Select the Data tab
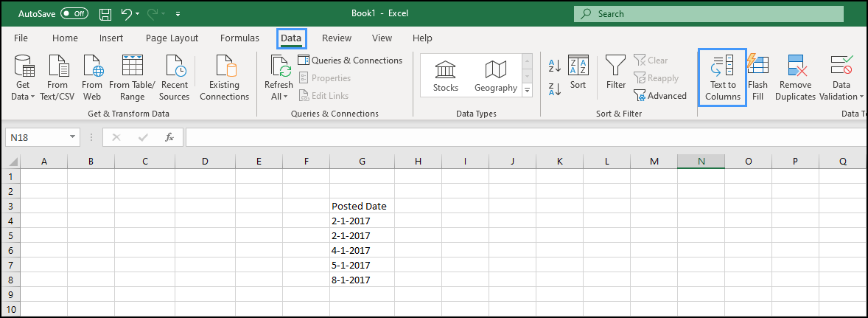Viewport: 868px width, 318px height. (291, 38)
